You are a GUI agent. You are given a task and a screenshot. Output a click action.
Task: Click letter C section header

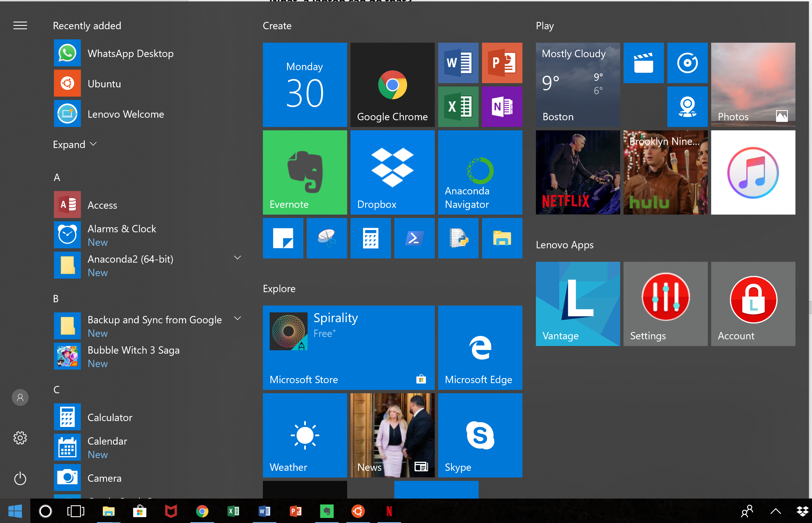56,390
